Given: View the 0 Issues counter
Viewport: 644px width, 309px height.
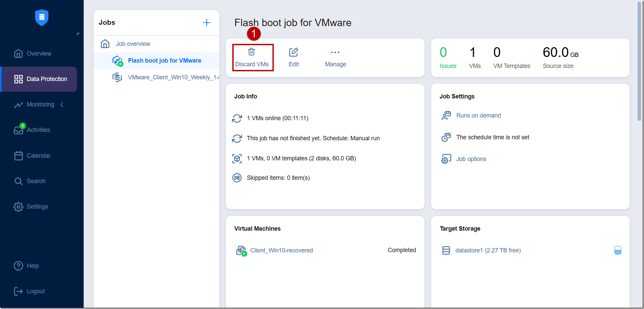Looking at the screenshot, I should click(x=448, y=58).
